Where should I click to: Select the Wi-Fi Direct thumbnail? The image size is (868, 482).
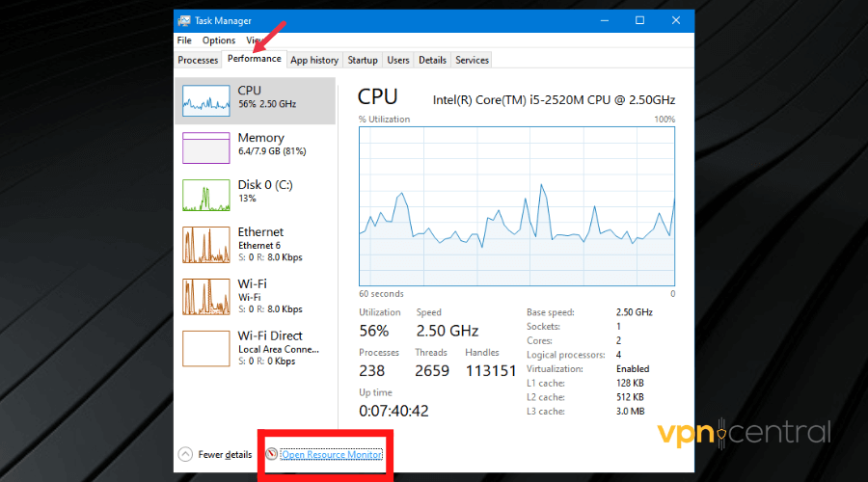(x=206, y=349)
